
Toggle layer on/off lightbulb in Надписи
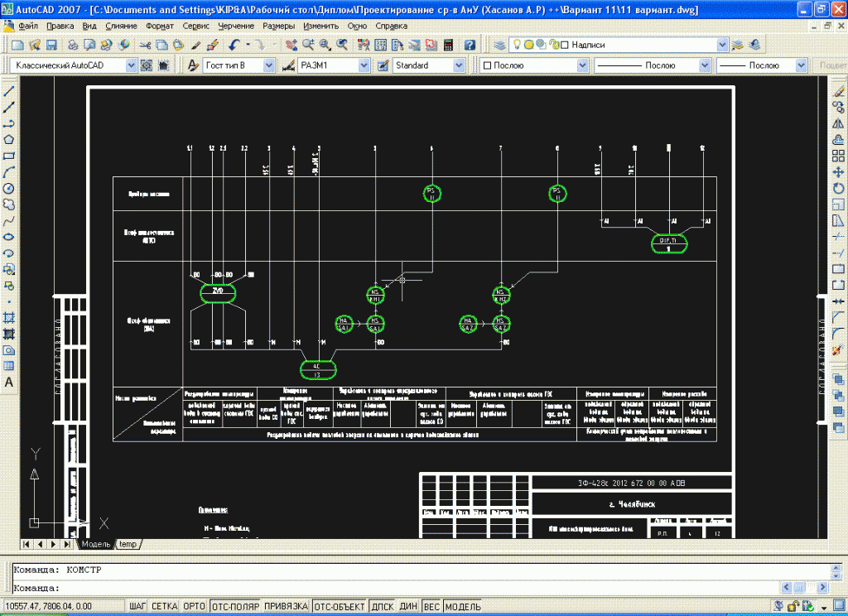tap(517, 45)
